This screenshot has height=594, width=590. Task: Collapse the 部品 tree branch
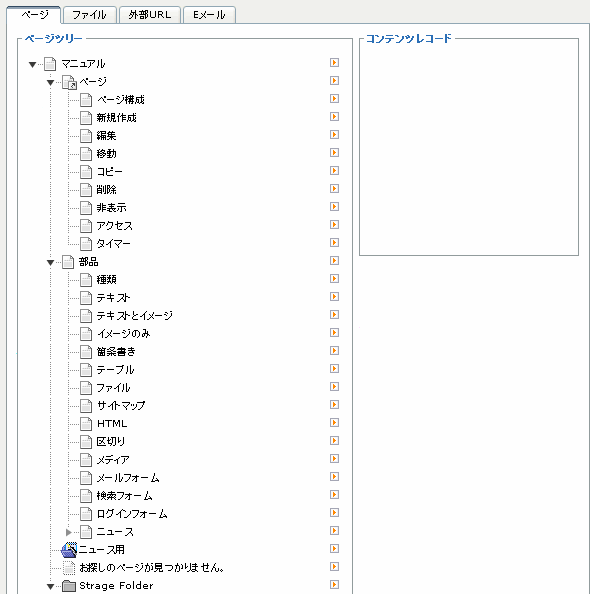click(x=50, y=263)
